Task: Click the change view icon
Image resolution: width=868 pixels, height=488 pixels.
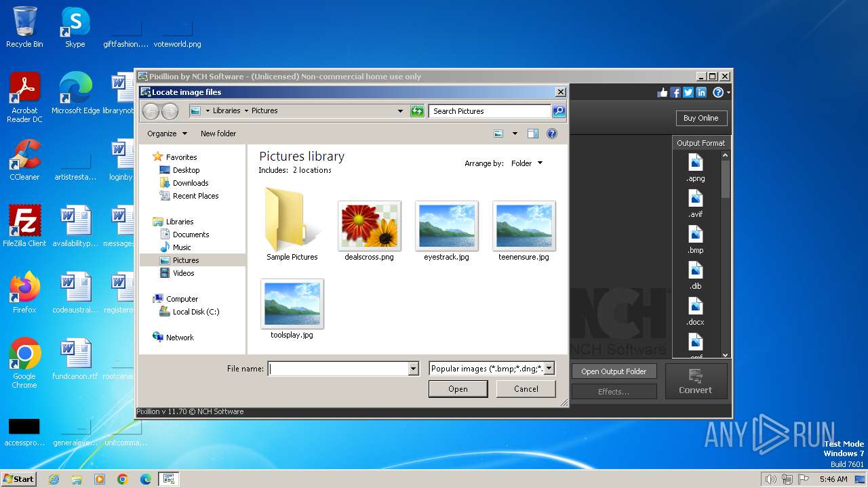Action: pyautogui.click(x=498, y=134)
